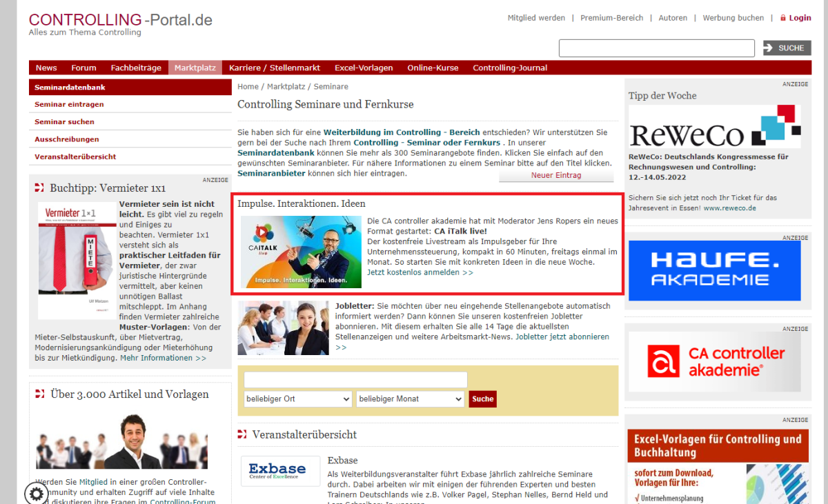
Task: Open the Controlling-Journal menu item
Action: [510, 68]
